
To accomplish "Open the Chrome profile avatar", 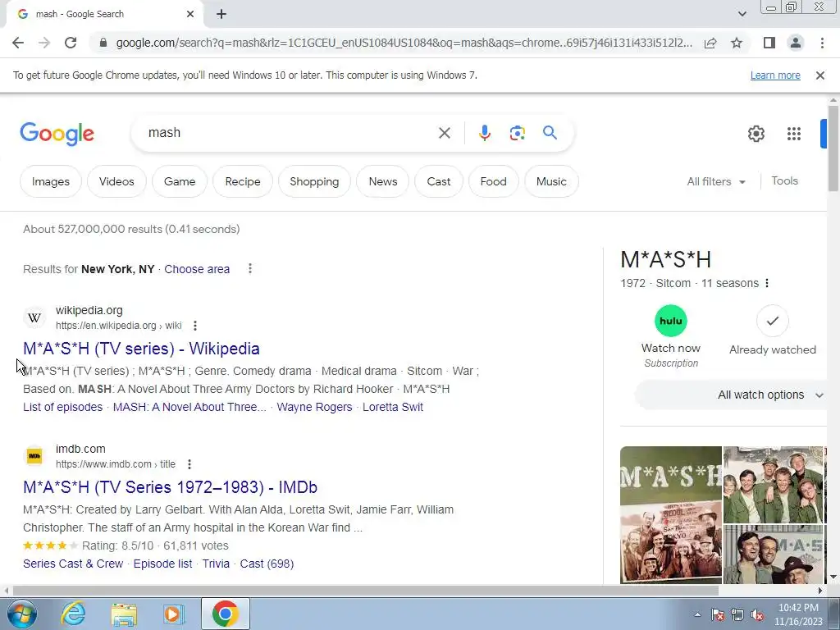I will (x=796, y=43).
